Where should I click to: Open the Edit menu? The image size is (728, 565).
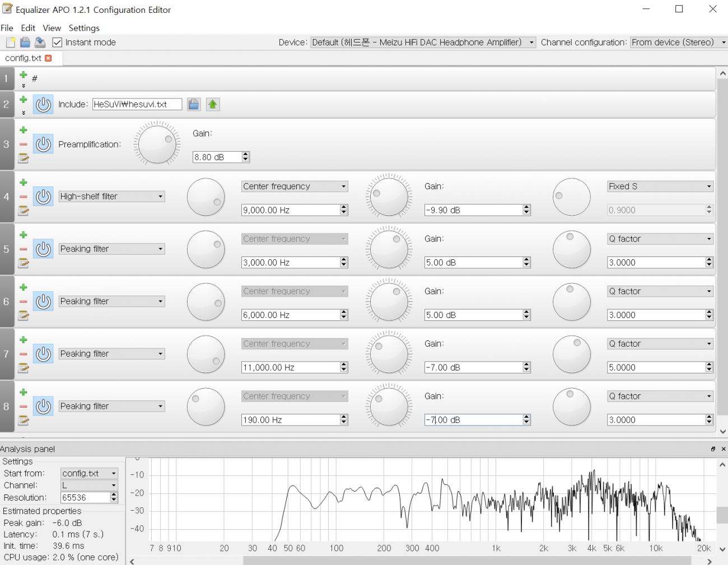click(28, 28)
